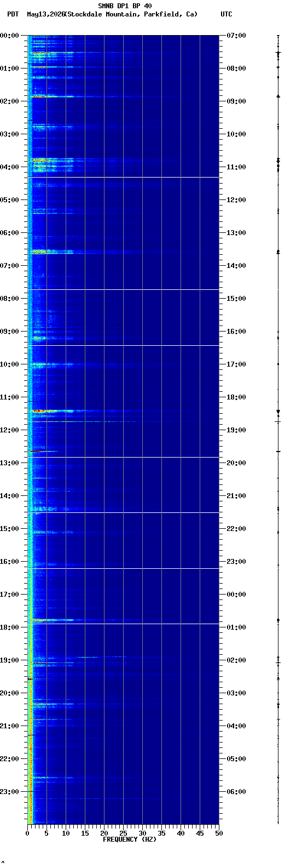Click the UTC time label "16:00"
302x868 pixels.
click(236, 332)
